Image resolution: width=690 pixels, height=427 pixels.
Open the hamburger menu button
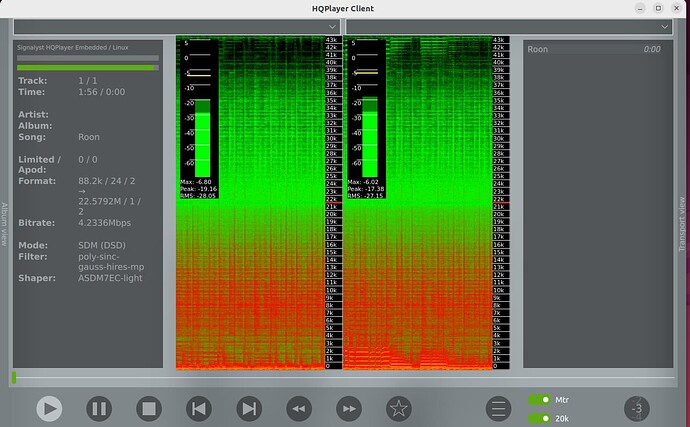499,409
